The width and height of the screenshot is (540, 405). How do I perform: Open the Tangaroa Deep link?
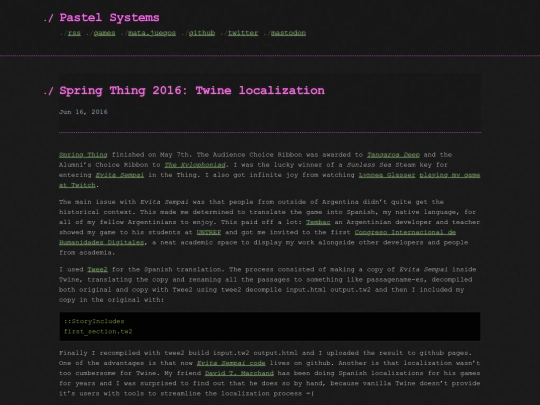coord(393,155)
